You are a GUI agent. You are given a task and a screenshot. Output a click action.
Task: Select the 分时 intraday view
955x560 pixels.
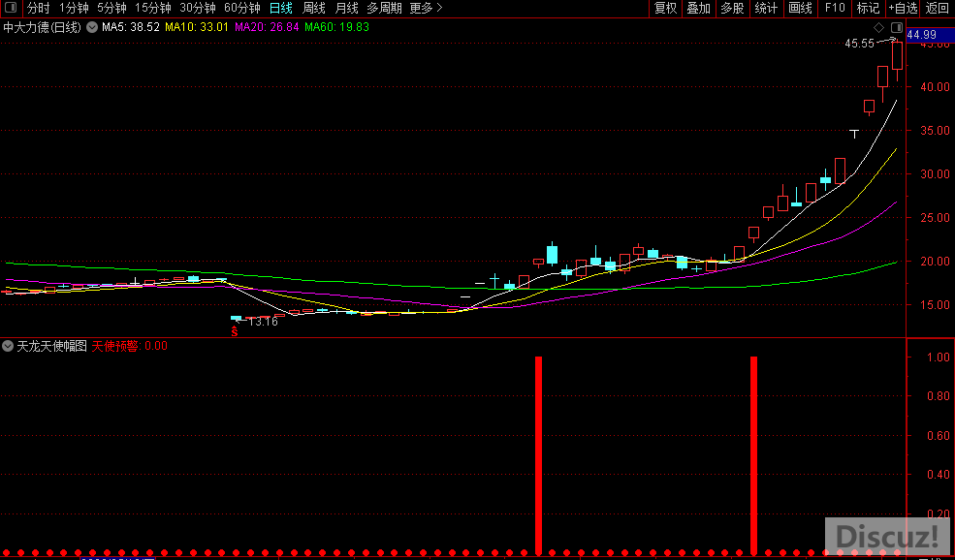point(38,8)
